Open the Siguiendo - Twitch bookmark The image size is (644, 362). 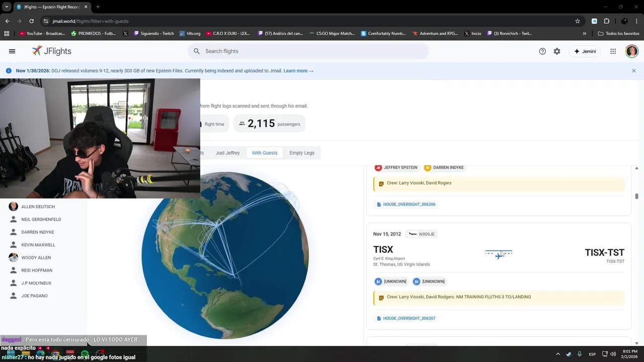pyautogui.click(x=154, y=34)
